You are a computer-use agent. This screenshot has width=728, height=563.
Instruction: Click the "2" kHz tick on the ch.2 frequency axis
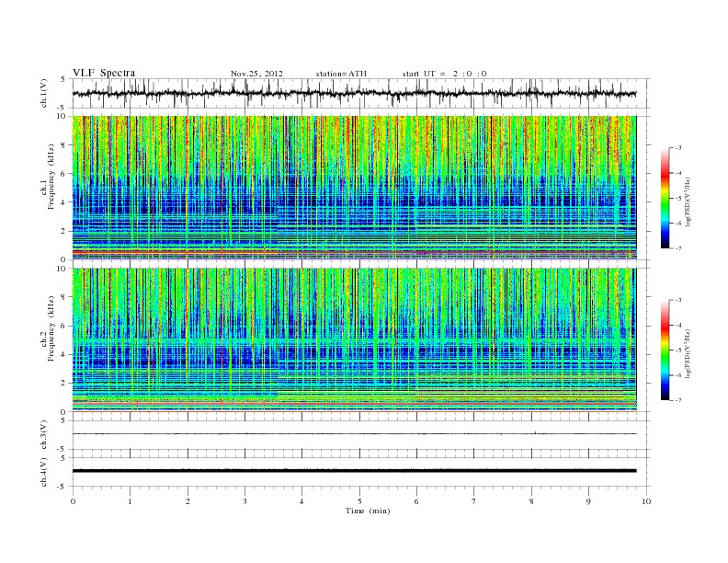click(x=63, y=384)
